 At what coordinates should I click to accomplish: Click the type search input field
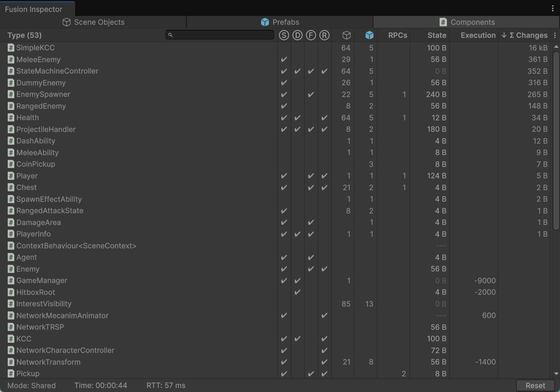tap(220, 35)
